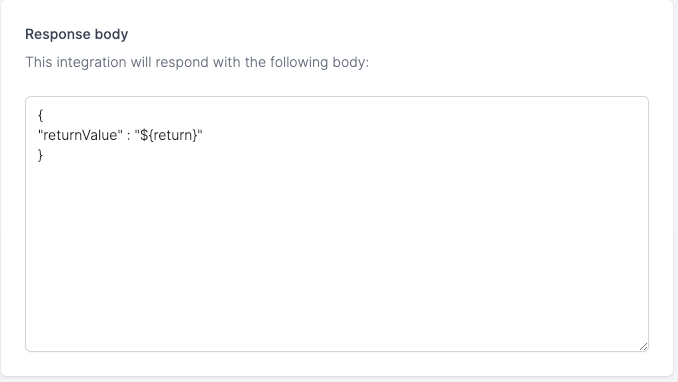Place cursor on the closing curly brace
Screen dimensions: 678x382
[x=40, y=155]
